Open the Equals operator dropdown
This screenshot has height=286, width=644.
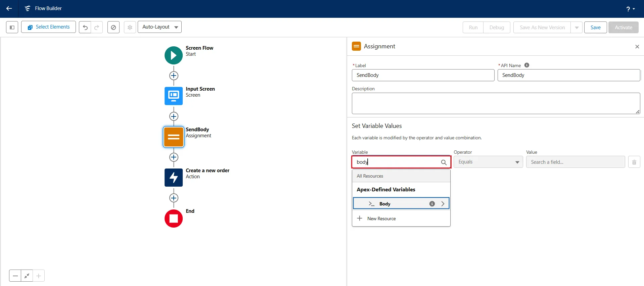[488, 162]
